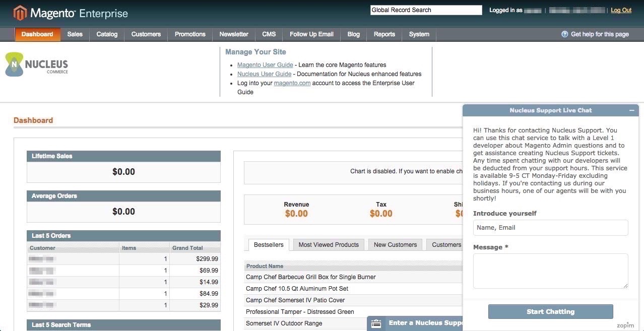644x331 pixels.
Task: Click Camp Chef 10.5 Qt Aluminum Pot Set
Action: tap(353, 289)
